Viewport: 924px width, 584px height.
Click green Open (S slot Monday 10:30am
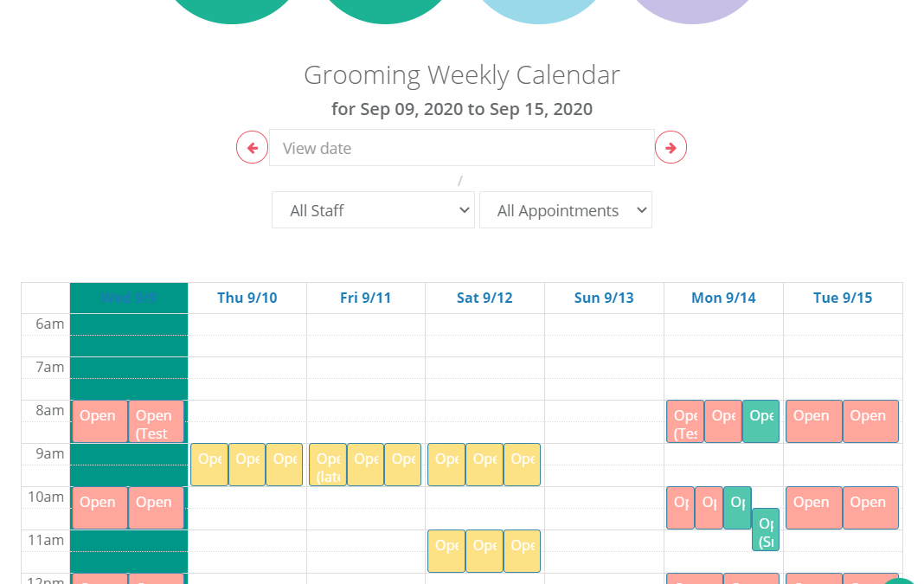(766, 529)
